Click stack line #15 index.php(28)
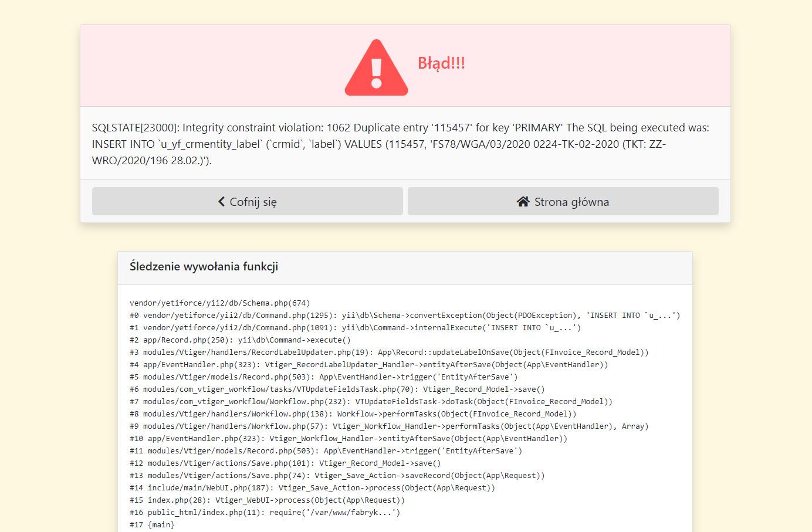This screenshot has height=532, width=812. [267, 500]
